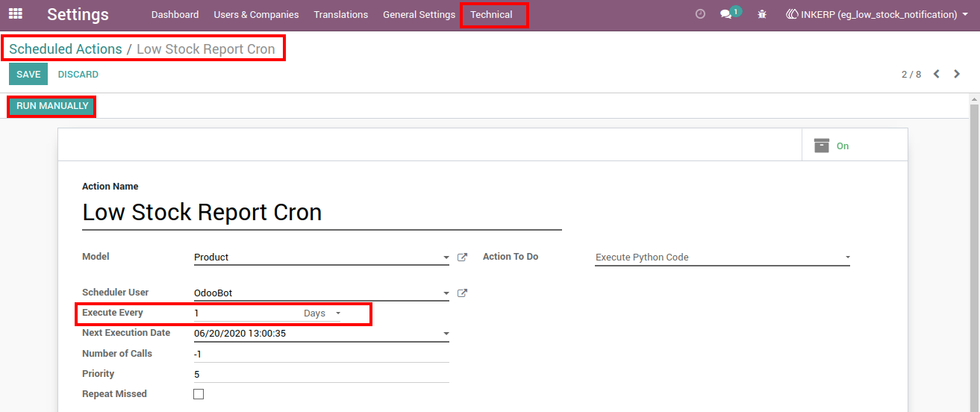The width and height of the screenshot is (980, 412).
Task: Go to next record arrow
Action: [x=957, y=74]
